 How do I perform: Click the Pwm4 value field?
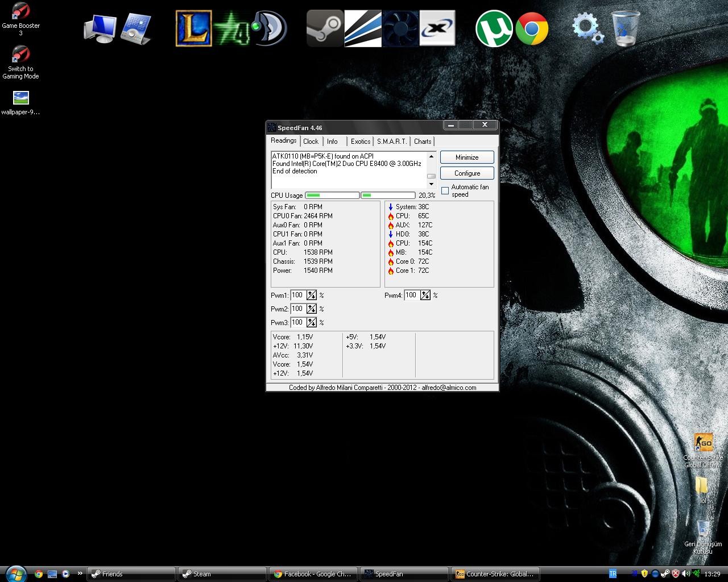[x=412, y=295]
